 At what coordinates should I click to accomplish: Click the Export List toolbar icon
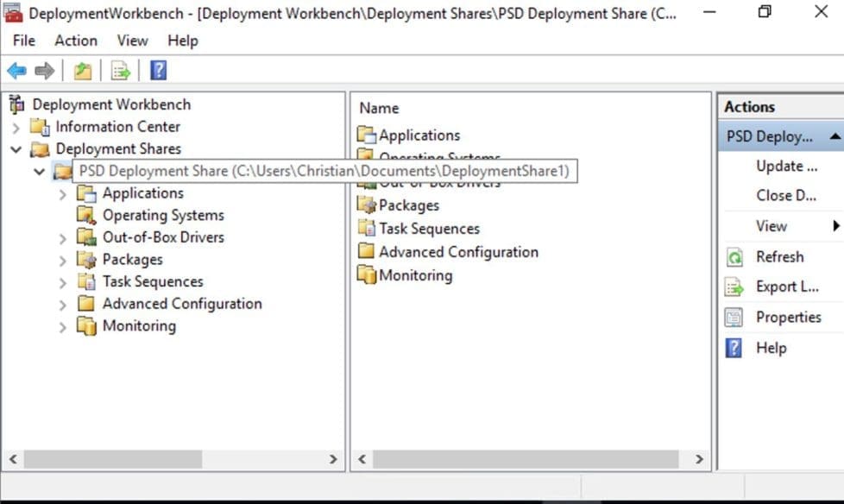pos(121,71)
